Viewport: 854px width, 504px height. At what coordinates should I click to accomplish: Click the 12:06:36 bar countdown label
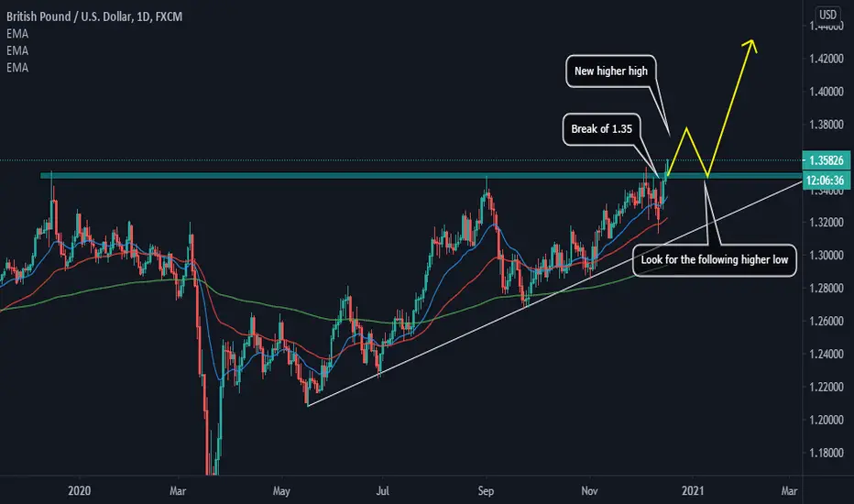(827, 180)
